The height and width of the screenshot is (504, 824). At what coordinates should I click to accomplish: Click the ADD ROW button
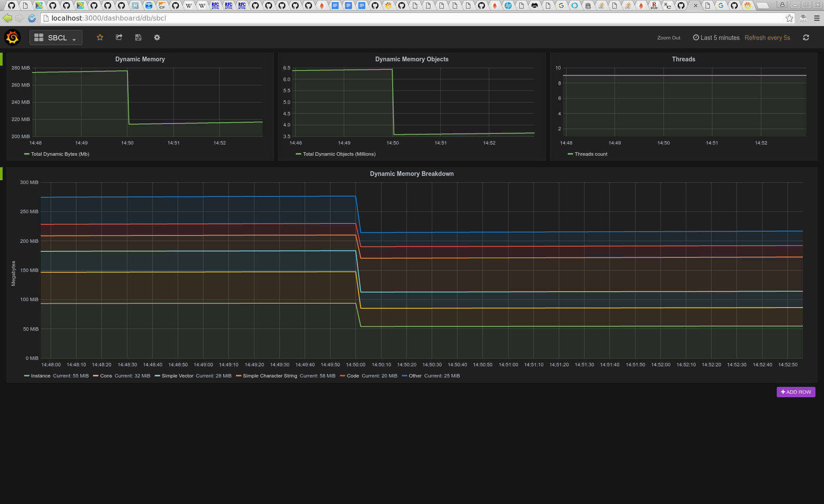pyautogui.click(x=796, y=392)
